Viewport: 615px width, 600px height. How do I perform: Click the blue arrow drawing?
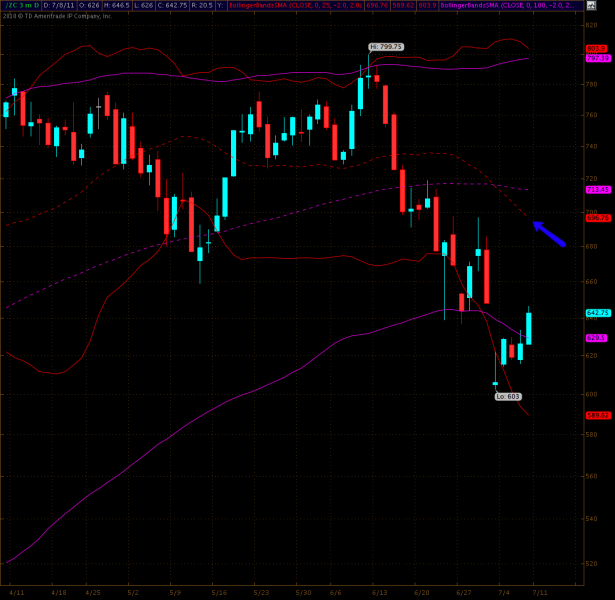(x=549, y=233)
